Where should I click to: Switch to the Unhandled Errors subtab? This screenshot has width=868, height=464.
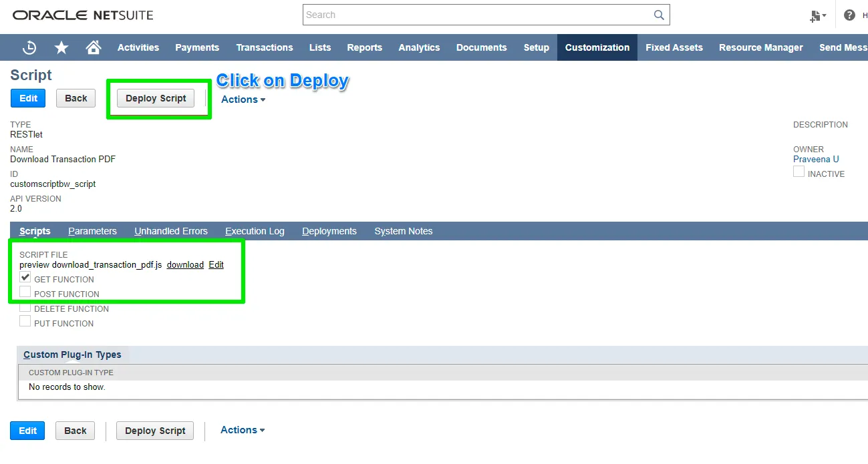coord(171,231)
